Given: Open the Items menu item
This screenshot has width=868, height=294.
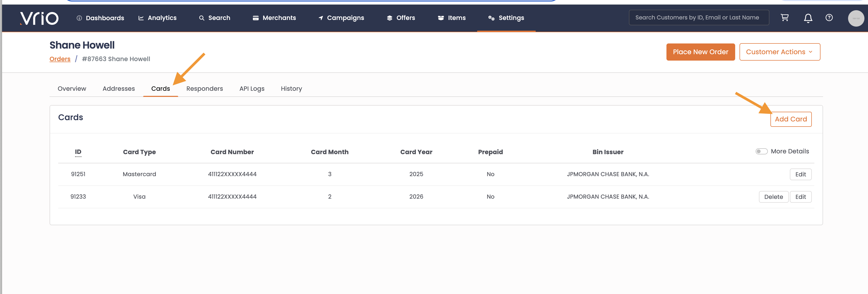Looking at the screenshot, I should click(x=452, y=18).
